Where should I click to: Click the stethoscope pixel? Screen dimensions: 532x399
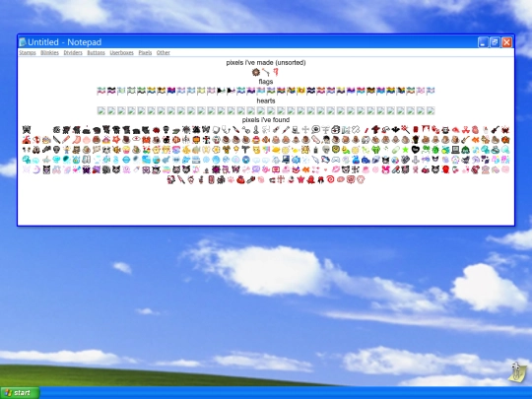(x=226, y=130)
